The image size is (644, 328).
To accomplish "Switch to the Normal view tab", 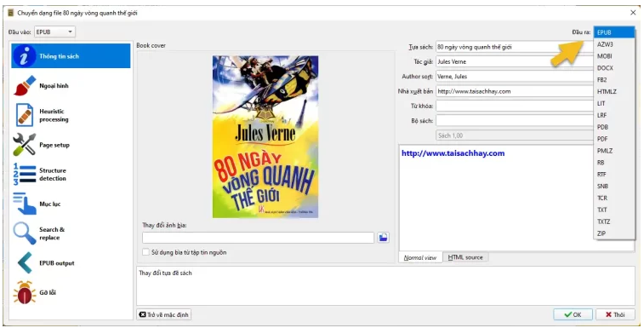I will (x=420, y=257).
